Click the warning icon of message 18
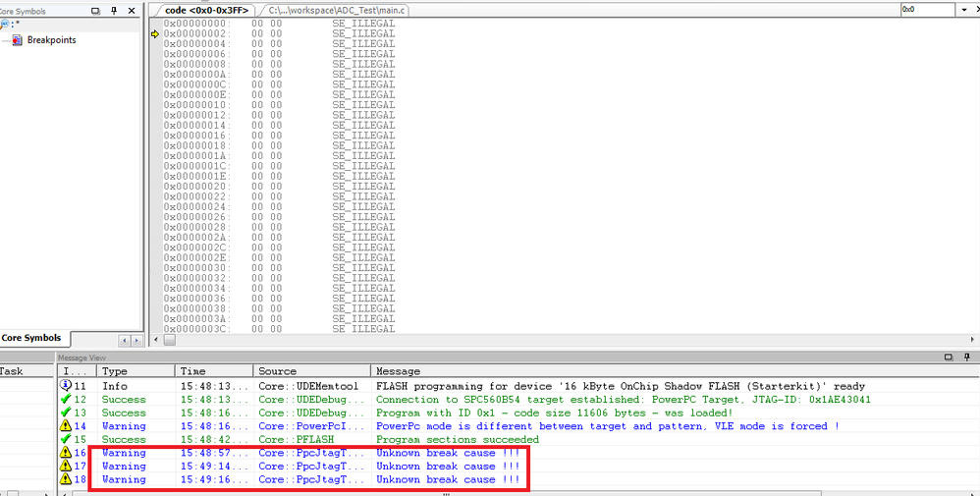The height and width of the screenshot is (496, 980). pyautogui.click(x=66, y=479)
